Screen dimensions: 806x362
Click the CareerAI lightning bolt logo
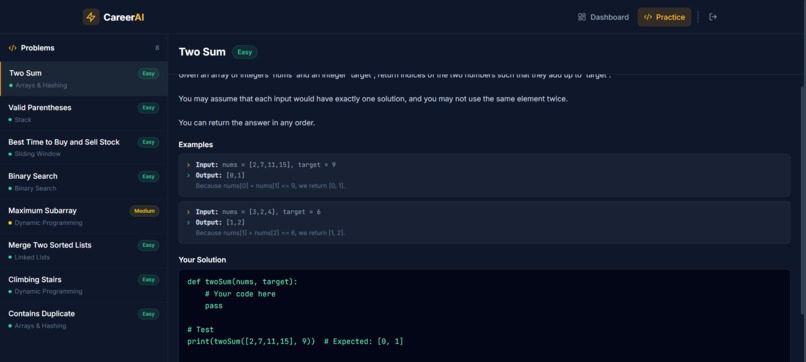[91, 17]
